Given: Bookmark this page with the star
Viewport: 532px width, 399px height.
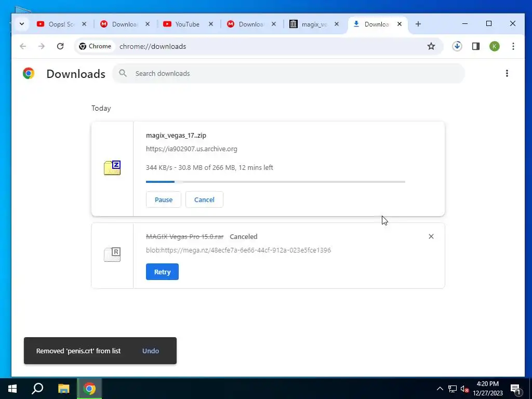Looking at the screenshot, I should (x=431, y=46).
